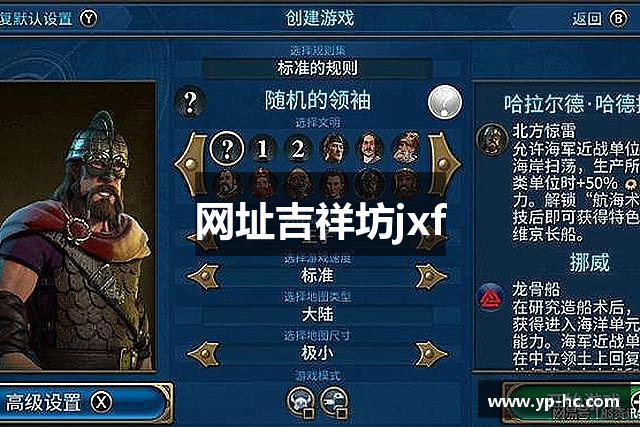Viewport: 640px width, 427px height.
Task: Open the 标准的规则 ruleset dropdown
Action: (318, 68)
